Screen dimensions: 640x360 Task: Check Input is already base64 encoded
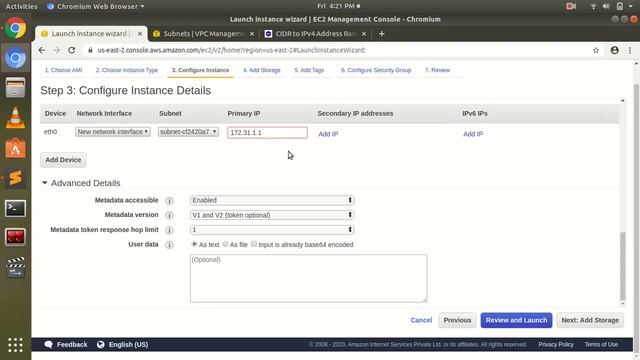point(254,244)
